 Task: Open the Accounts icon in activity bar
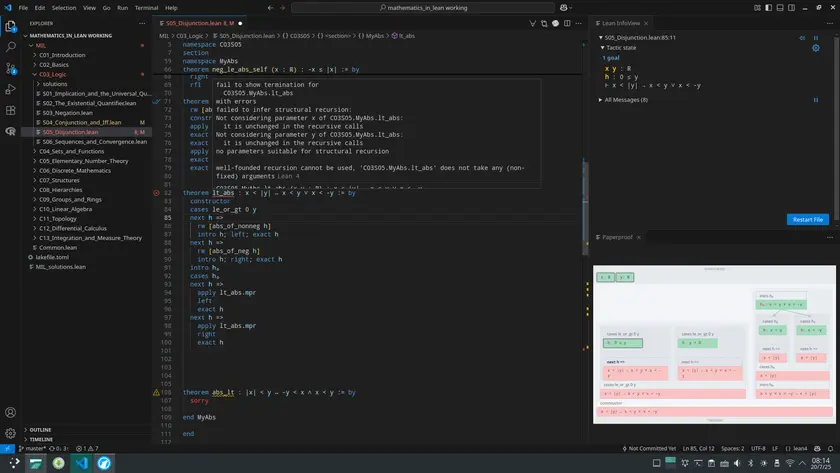point(11,412)
